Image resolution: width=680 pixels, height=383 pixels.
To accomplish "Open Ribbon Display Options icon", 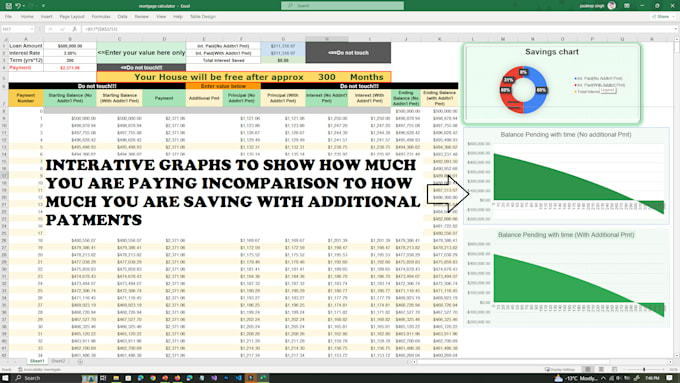I will tap(627, 6).
